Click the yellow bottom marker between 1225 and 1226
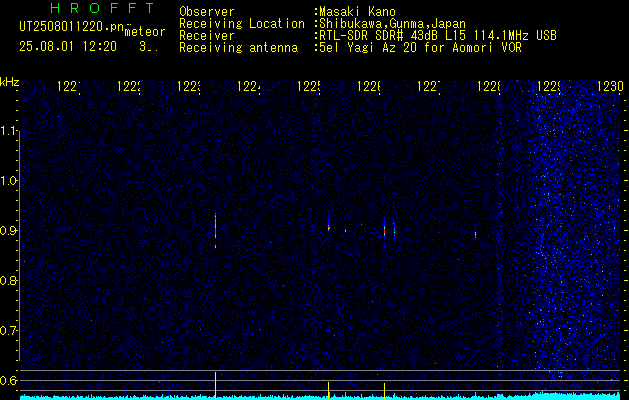 pos(329,391)
